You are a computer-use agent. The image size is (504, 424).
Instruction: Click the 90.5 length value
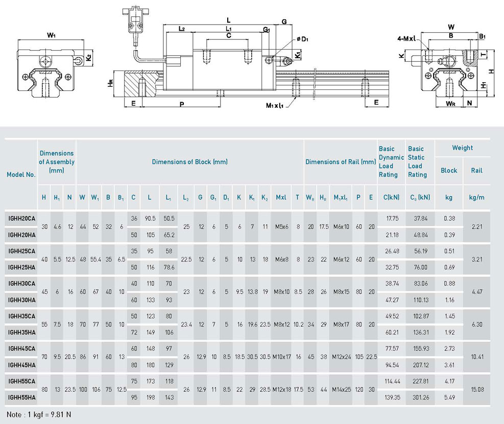150,219
